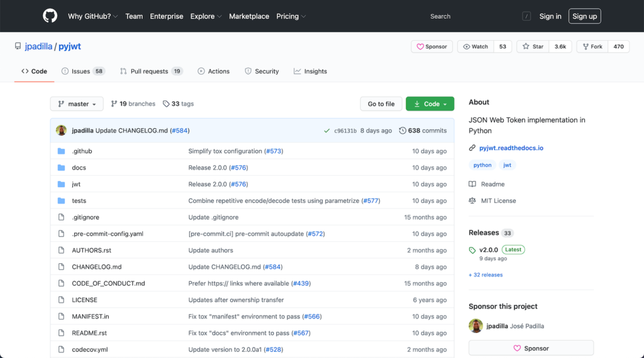Image resolution: width=644 pixels, height=358 pixels.
Task: Select the link icon beside pyjwt.readthedocs.io
Action: click(472, 148)
